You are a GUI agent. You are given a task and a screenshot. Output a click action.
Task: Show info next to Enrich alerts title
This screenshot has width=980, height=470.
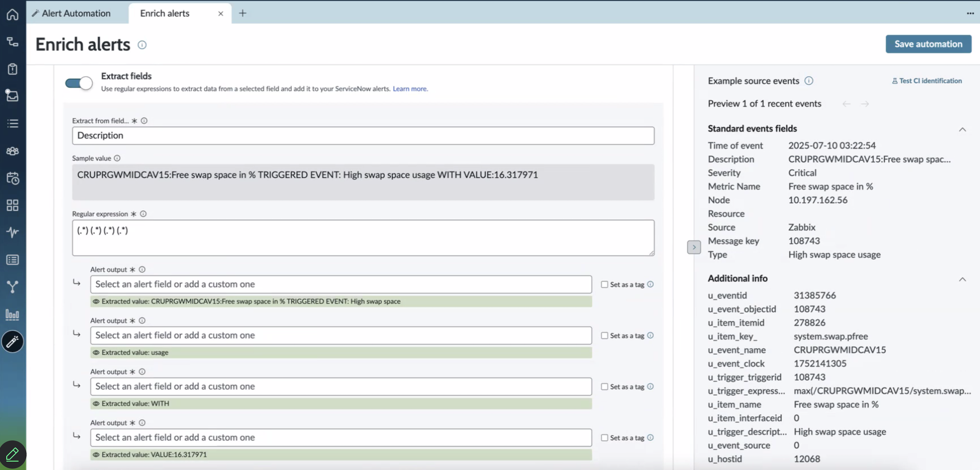point(142,45)
